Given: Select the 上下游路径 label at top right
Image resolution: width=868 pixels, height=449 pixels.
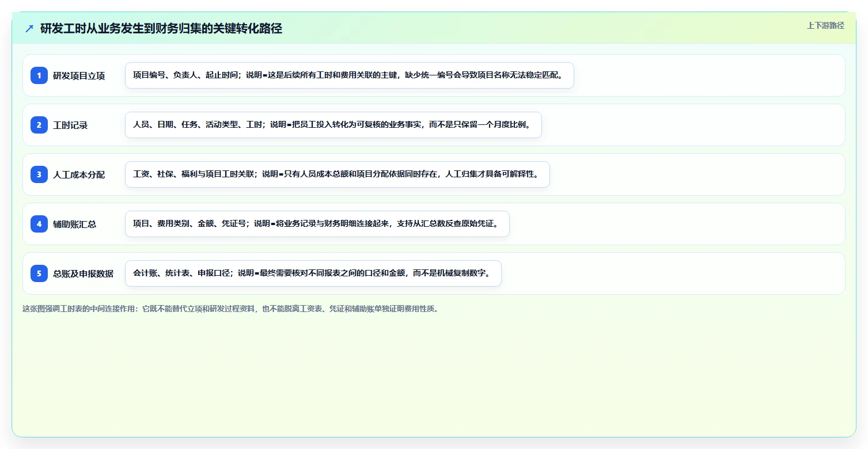Looking at the screenshot, I should (825, 25).
